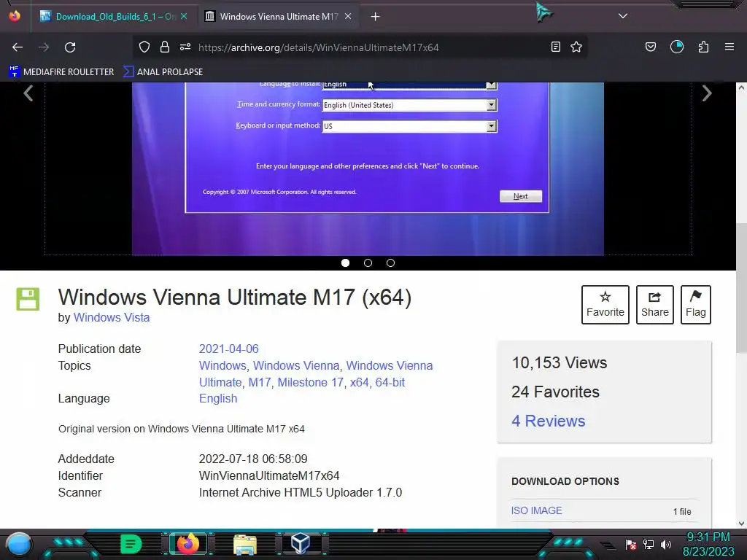
Task: Open English language link
Action: pyautogui.click(x=217, y=399)
